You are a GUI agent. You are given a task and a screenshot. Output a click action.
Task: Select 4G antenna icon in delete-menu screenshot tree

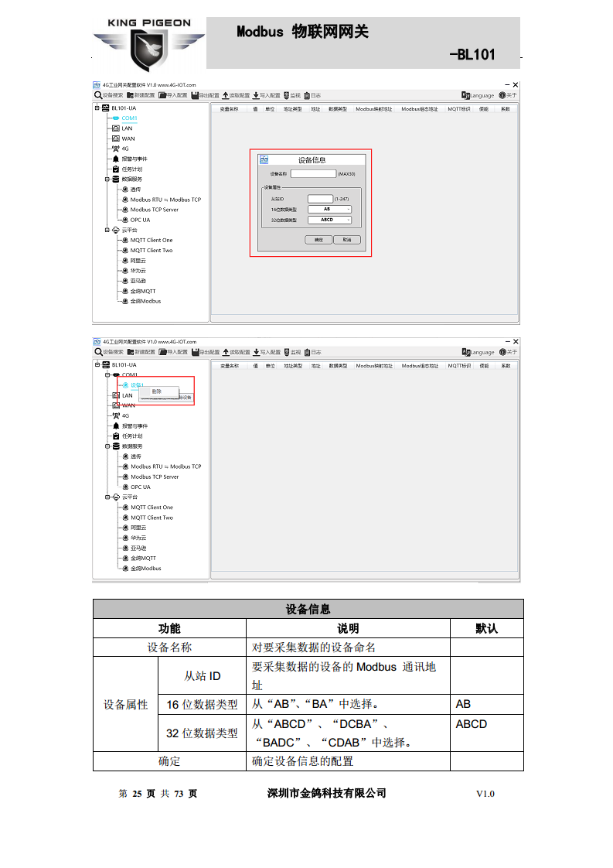click(x=116, y=415)
